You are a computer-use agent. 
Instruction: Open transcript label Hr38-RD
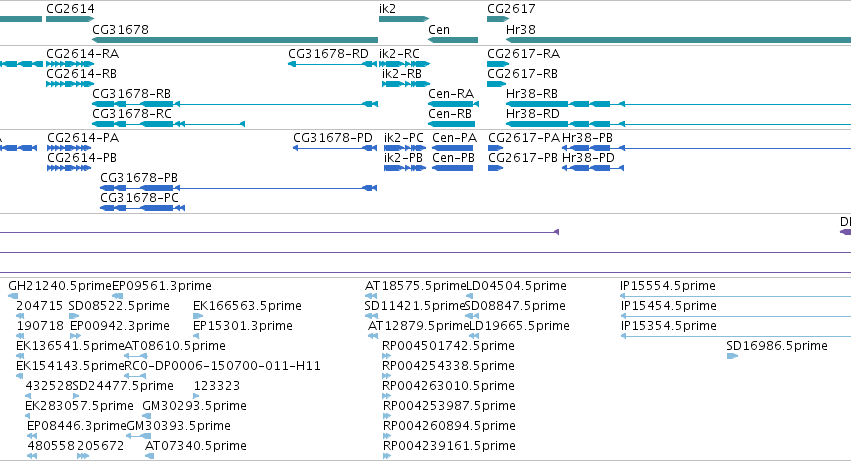tap(533, 114)
